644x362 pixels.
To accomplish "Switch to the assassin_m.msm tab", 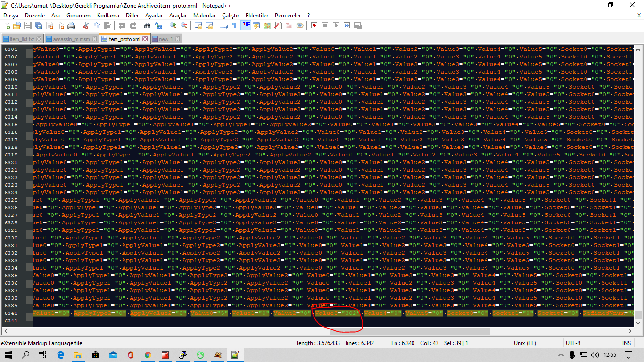I will (x=71, y=39).
